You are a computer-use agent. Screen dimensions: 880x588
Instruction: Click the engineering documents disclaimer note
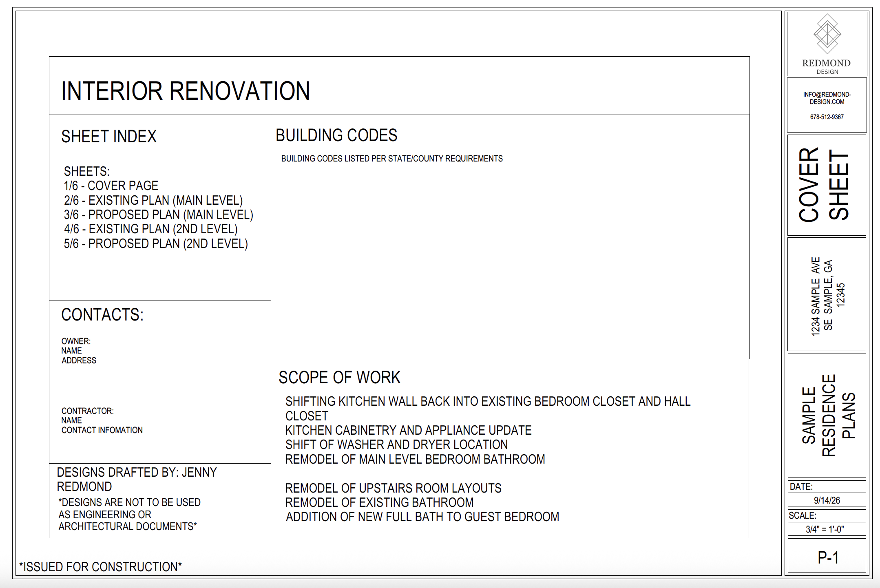(130, 514)
